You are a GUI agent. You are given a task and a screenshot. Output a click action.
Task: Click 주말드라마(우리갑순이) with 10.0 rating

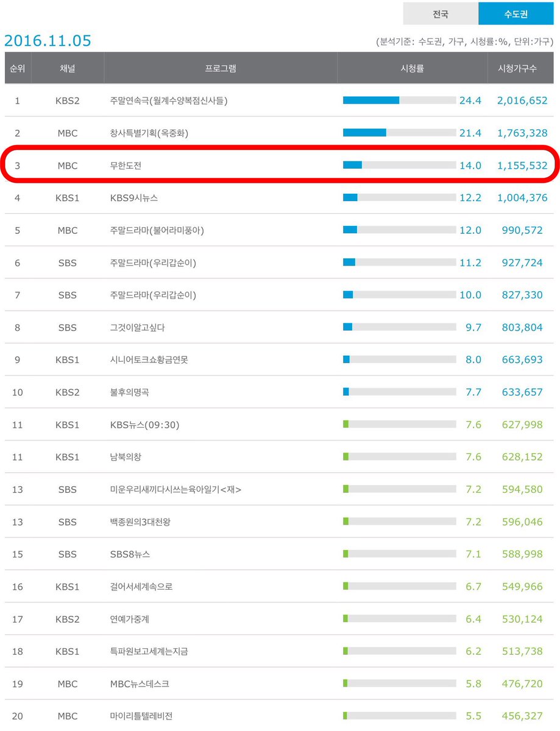(x=153, y=295)
